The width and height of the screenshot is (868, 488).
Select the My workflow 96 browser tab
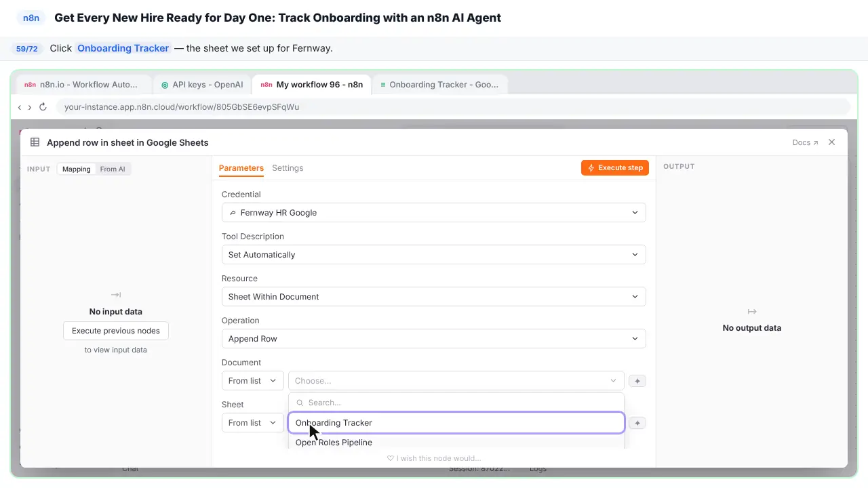[312, 85]
